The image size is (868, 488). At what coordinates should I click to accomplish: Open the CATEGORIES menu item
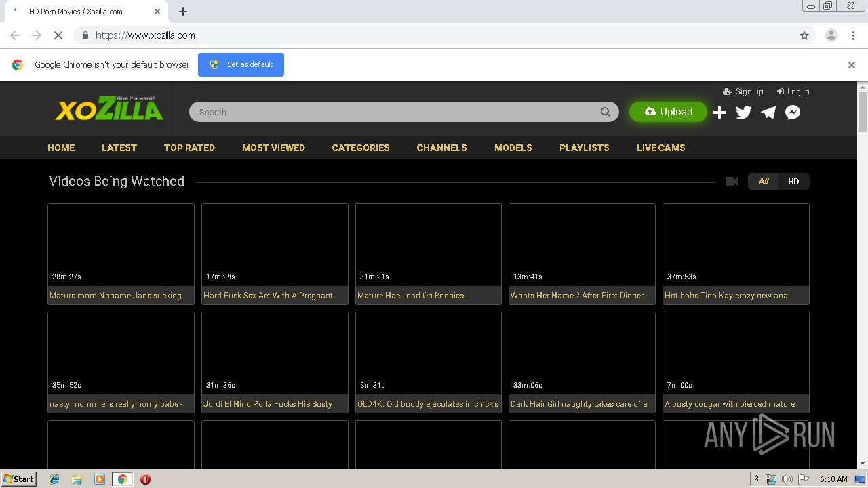[361, 148]
